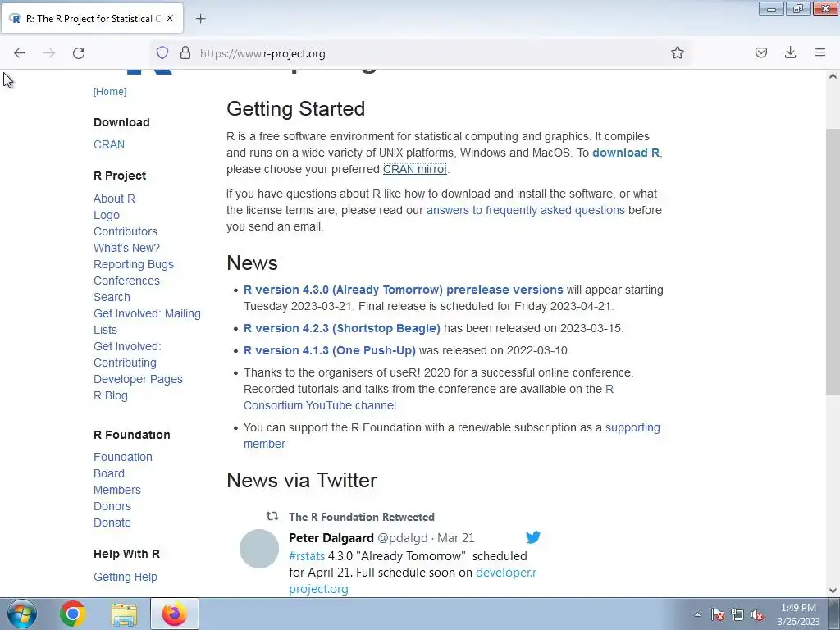
Task: Click the Twitter bird icon in tweet
Action: (533, 537)
